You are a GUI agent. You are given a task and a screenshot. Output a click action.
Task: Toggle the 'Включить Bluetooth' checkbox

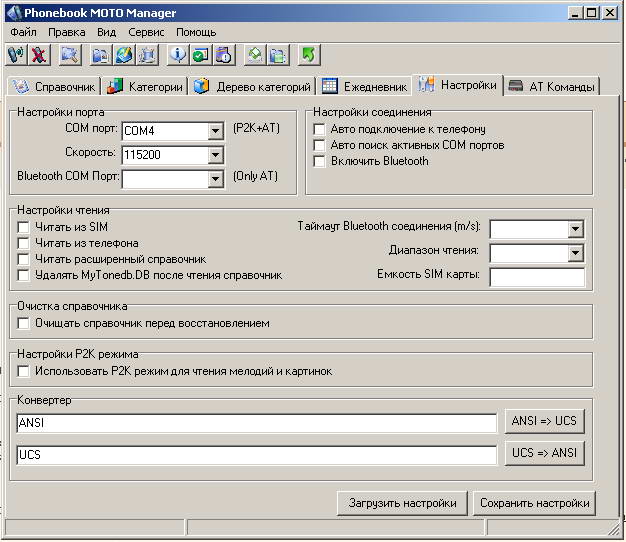[319, 161]
